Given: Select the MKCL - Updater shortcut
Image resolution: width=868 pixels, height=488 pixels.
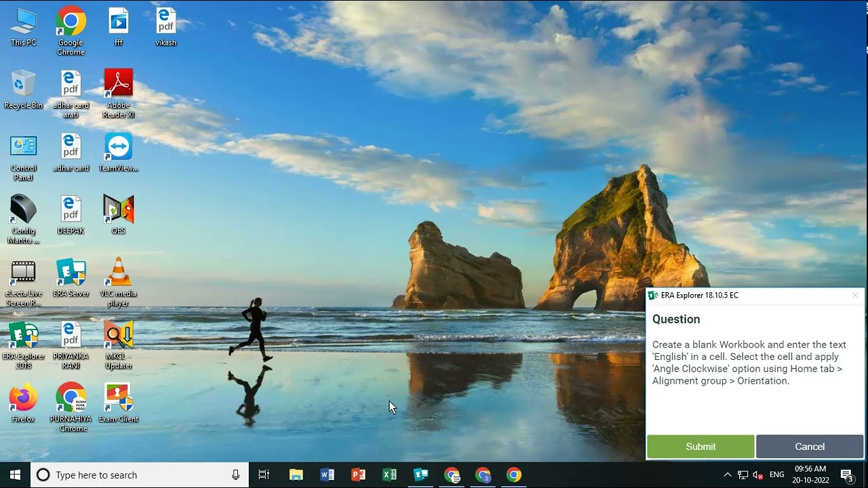Looking at the screenshot, I should [119, 346].
